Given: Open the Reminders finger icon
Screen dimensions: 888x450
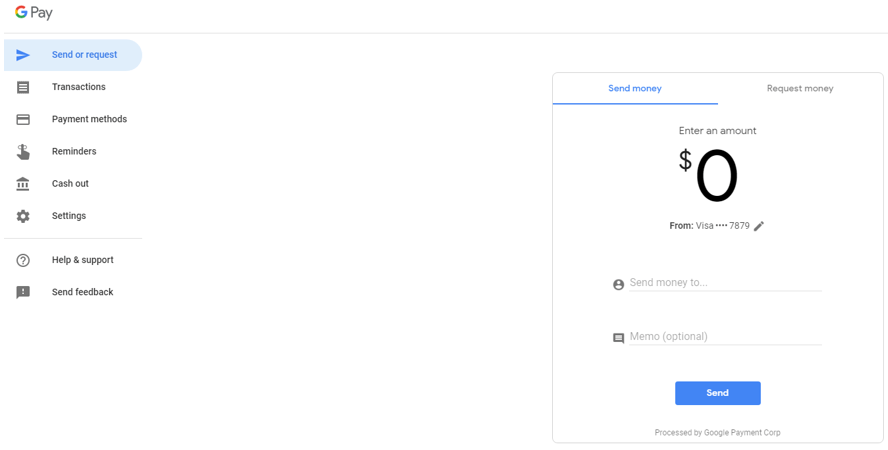Looking at the screenshot, I should coord(23,152).
